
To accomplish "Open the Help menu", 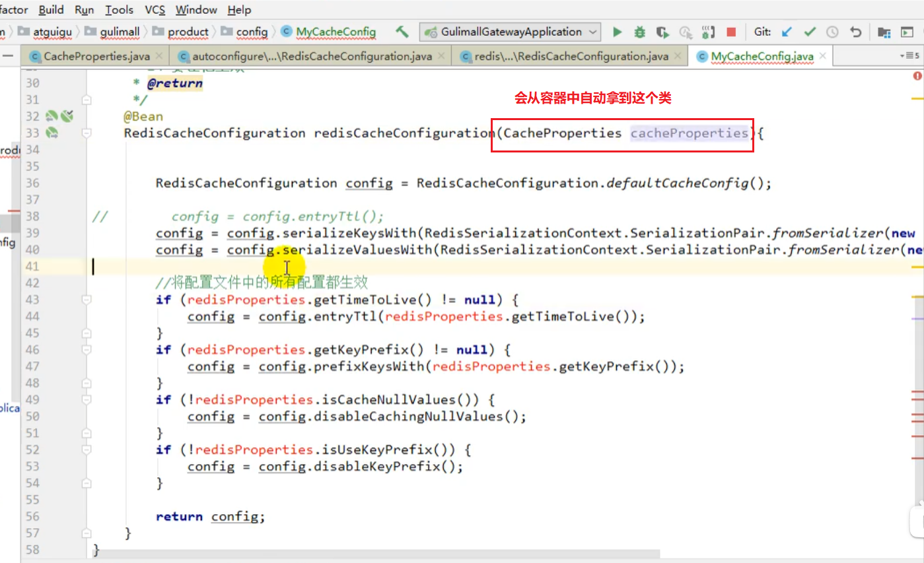I will (239, 9).
